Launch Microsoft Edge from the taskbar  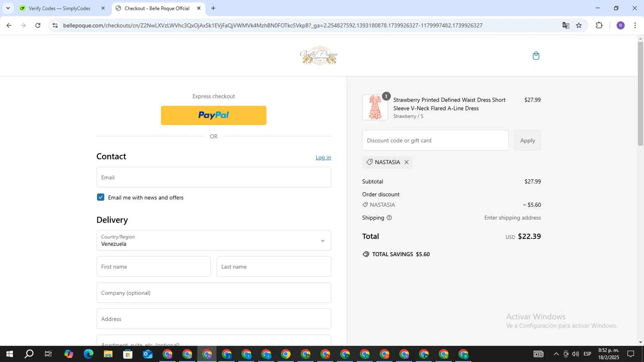click(x=88, y=354)
